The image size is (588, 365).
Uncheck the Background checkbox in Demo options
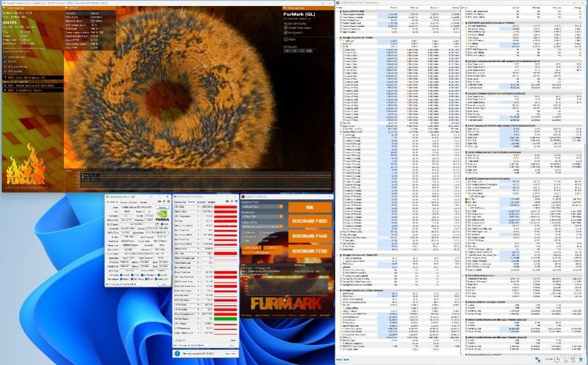[286, 32]
